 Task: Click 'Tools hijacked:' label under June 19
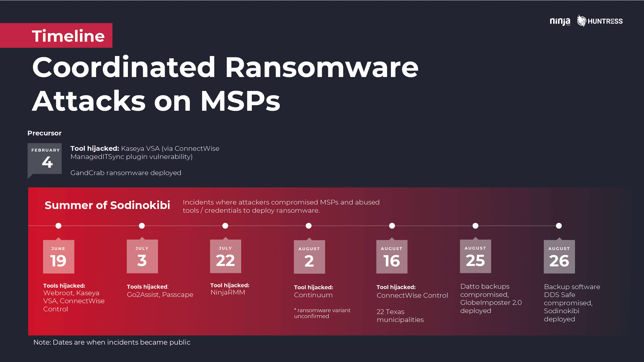pos(64,286)
